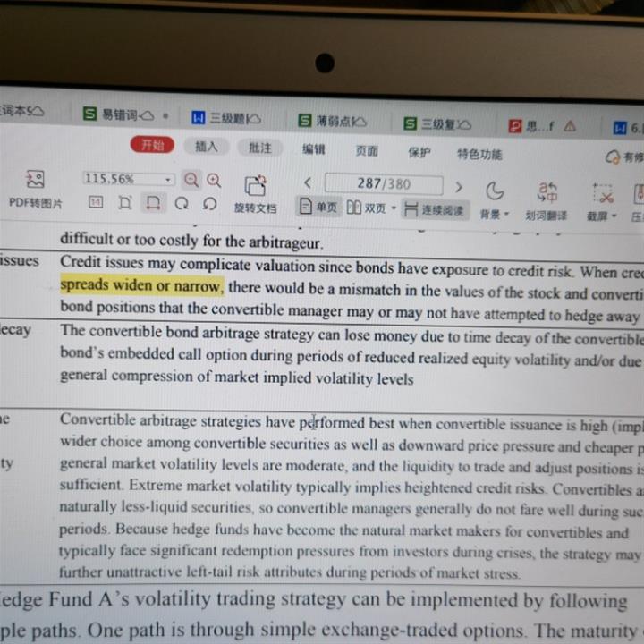Open the 批注 annotation tab

(x=260, y=148)
